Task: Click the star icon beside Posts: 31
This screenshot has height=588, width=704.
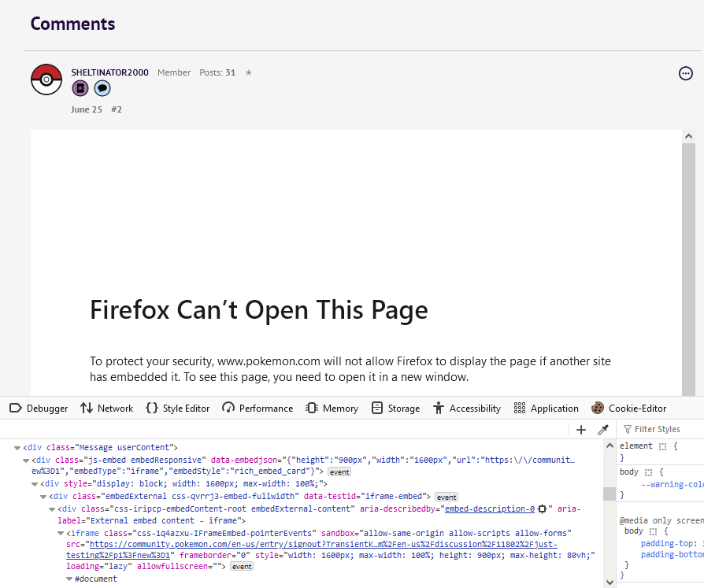Action: click(x=248, y=72)
